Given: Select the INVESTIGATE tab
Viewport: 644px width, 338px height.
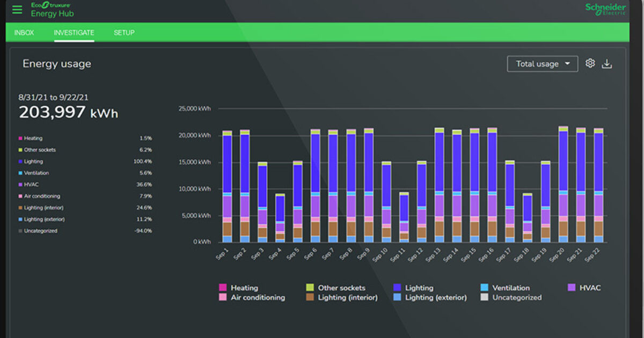Looking at the screenshot, I should (74, 33).
